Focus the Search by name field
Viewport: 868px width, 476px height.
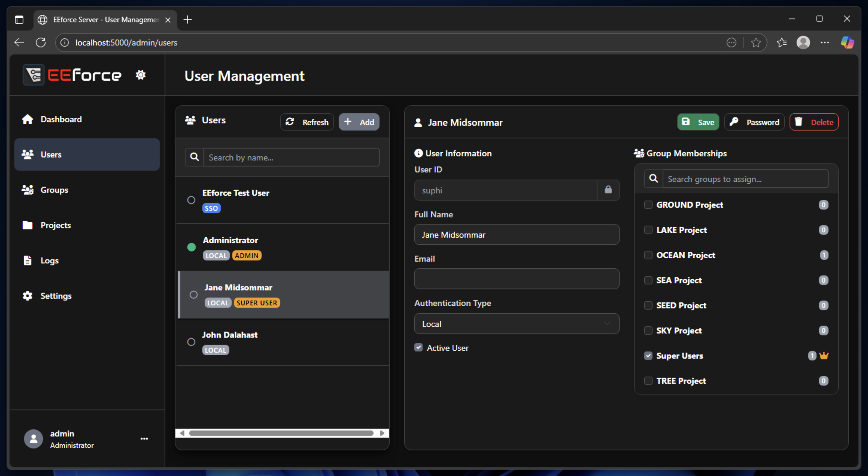click(x=291, y=157)
